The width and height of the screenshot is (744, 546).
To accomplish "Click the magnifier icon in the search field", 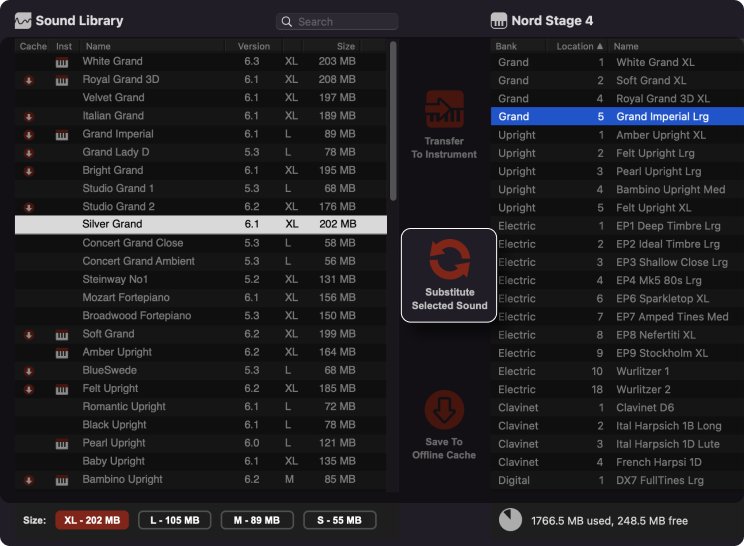I will (x=287, y=22).
